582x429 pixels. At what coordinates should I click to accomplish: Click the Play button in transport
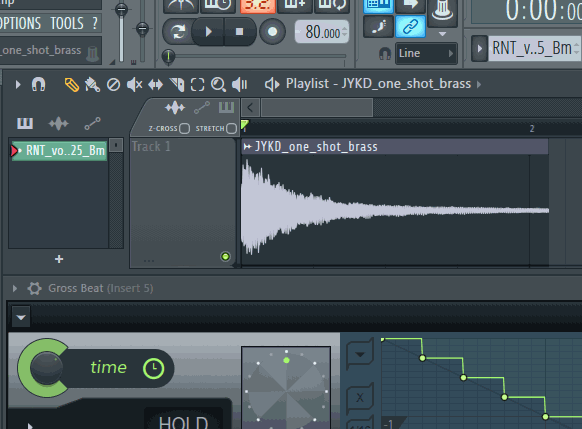click(208, 32)
